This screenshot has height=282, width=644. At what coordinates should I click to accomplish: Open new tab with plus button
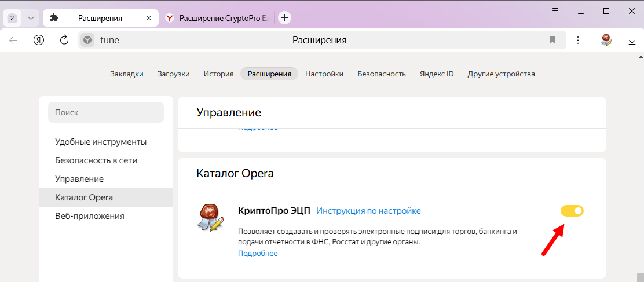click(x=284, y=18)
